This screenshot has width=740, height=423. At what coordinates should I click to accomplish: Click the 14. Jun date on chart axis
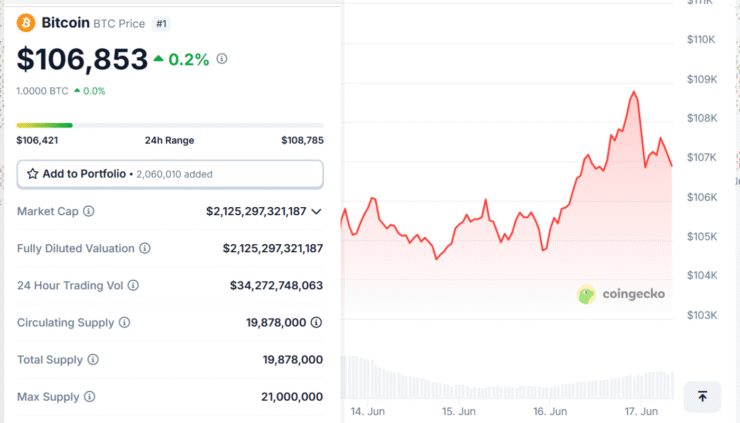point(368,411)
